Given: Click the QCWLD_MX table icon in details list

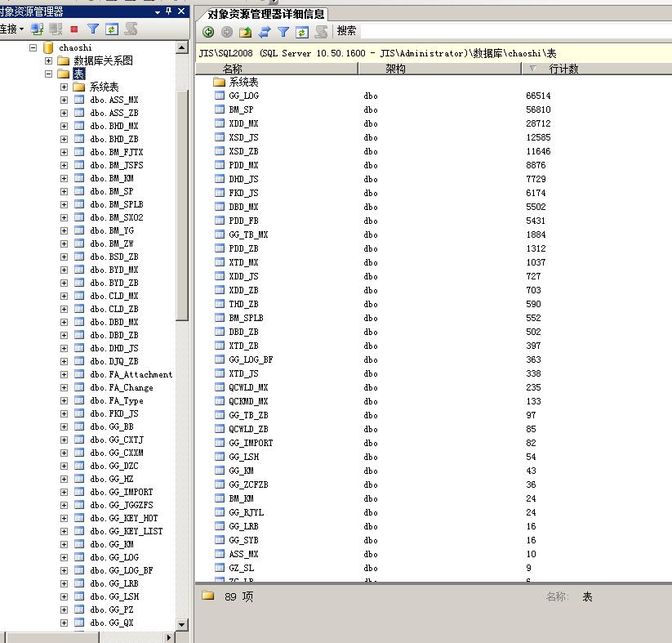Looking at the screenshot, I should [220, 387].
